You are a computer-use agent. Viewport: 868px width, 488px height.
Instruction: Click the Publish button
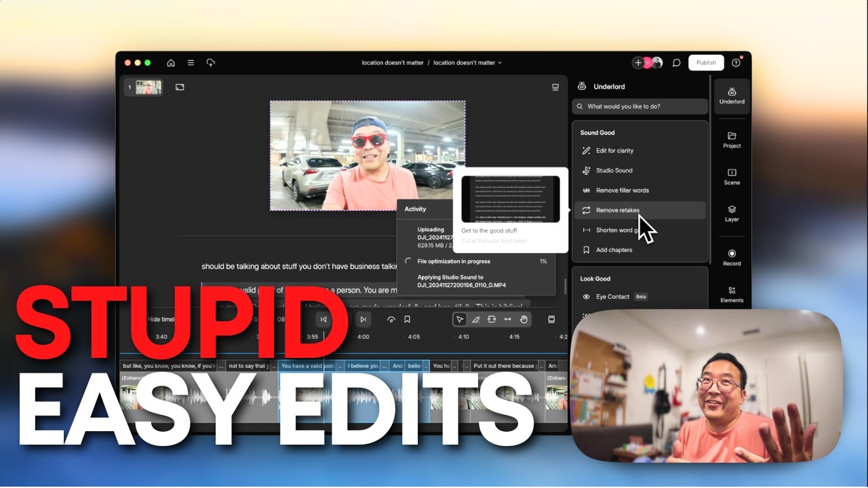(706, 62)
